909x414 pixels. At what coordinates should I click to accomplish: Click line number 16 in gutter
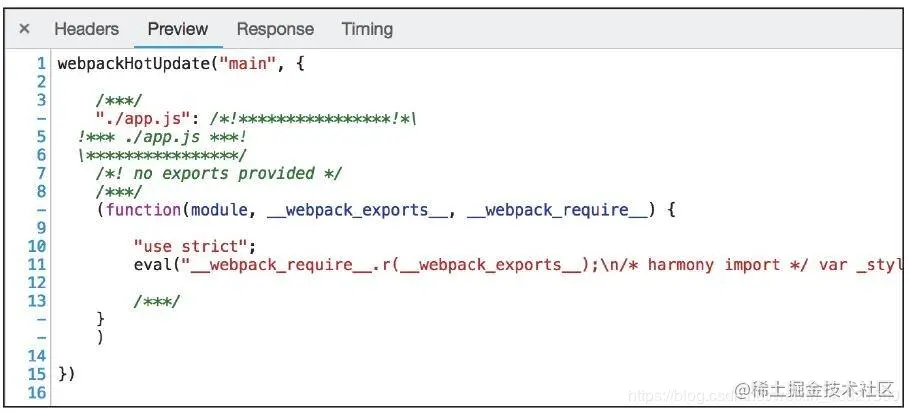point(37,393)
